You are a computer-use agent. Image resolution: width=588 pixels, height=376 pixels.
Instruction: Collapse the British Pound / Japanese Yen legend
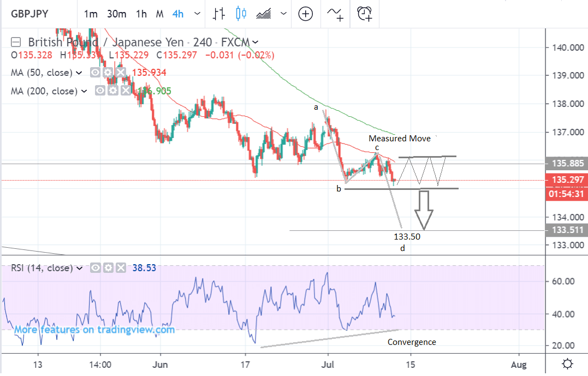point(16,42)
